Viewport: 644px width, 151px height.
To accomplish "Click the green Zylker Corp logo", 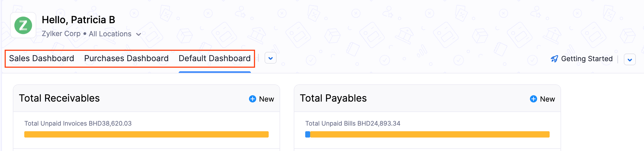I will pos(23,25).
